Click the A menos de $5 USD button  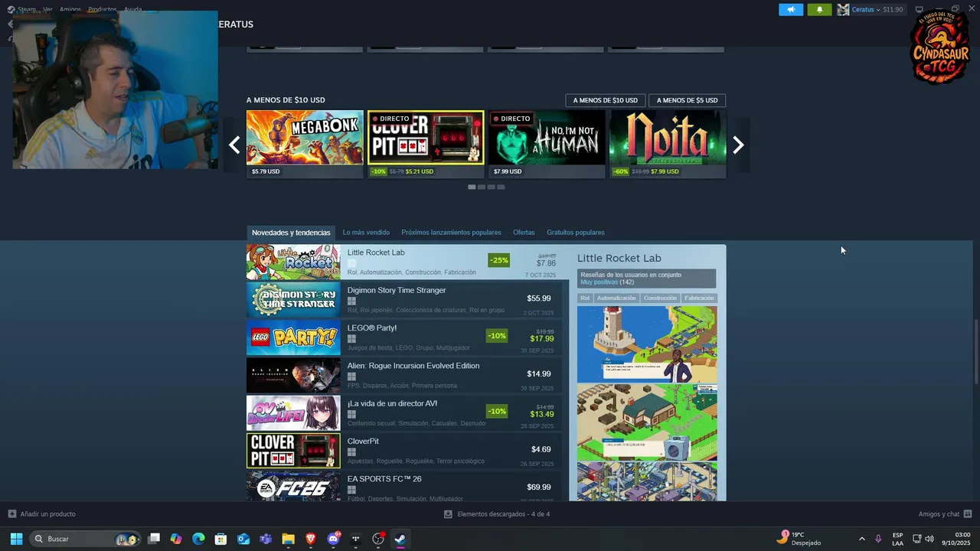pyautogui.click(x=687, y=100)
